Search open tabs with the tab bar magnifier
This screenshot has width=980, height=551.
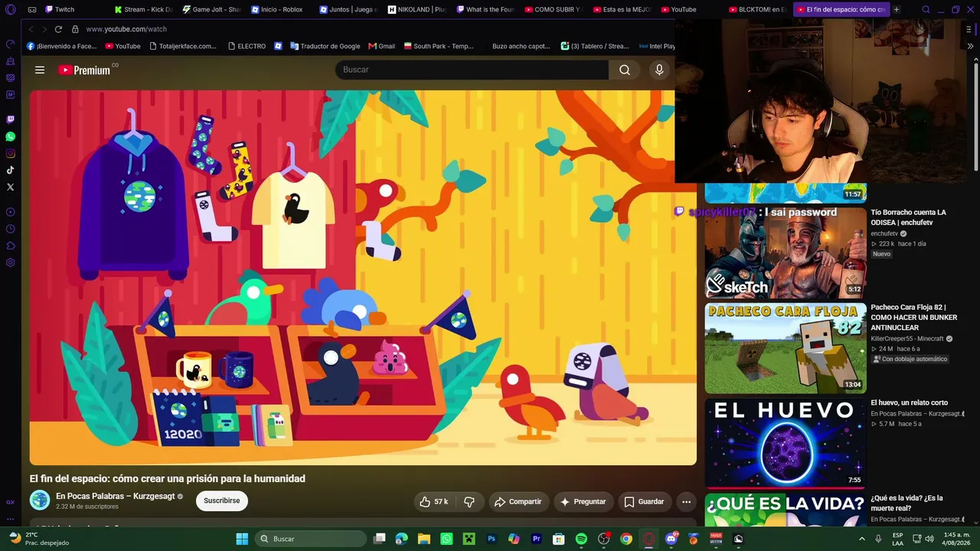pos(926,9)
